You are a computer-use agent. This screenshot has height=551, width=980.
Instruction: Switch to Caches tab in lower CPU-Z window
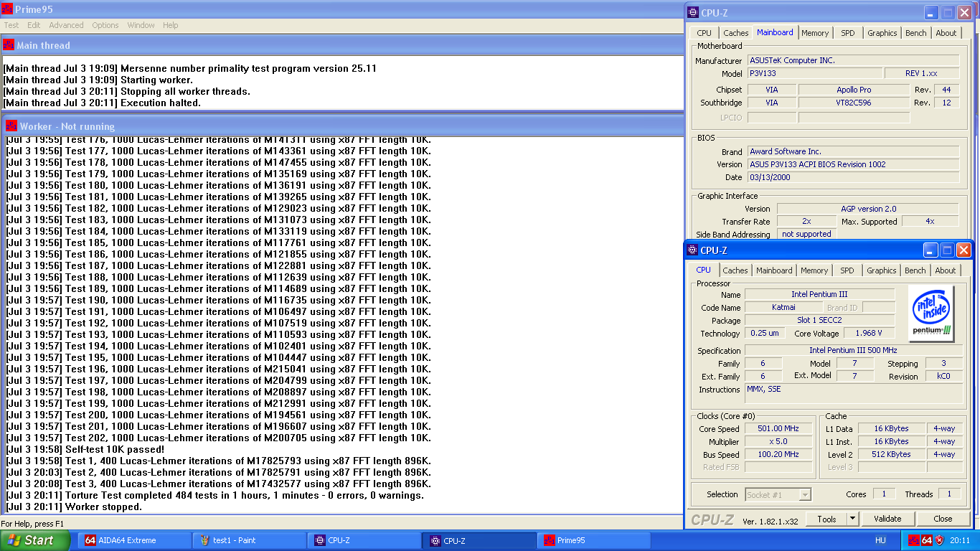point(735,270)
